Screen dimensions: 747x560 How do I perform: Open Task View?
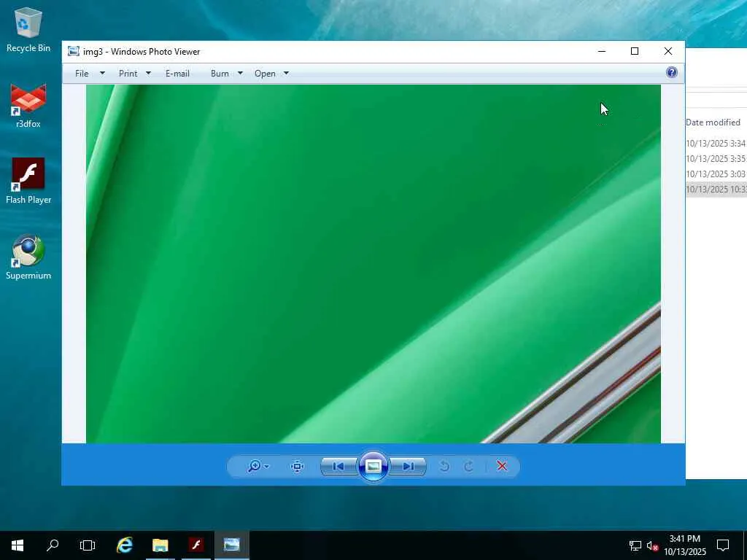(x=88, y=545)
